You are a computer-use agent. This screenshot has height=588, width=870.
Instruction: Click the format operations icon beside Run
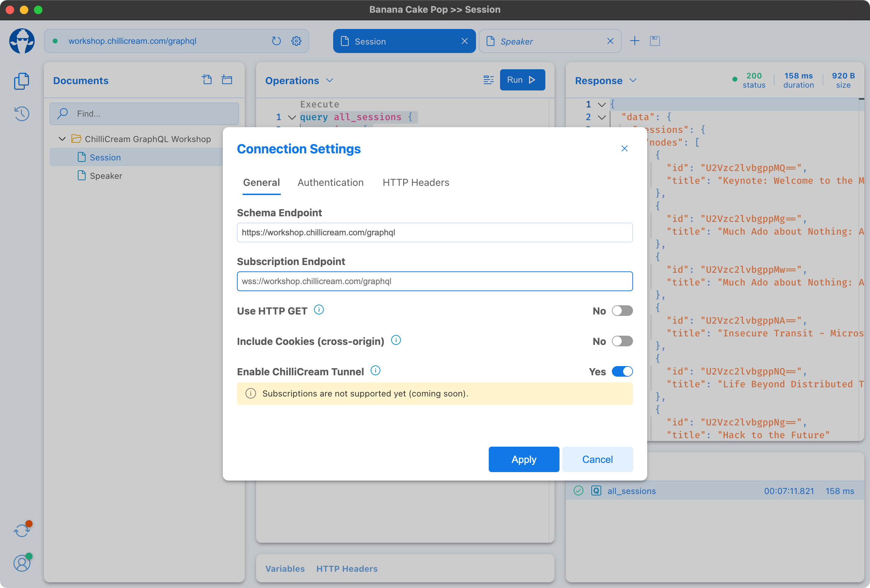pos(488,80)
